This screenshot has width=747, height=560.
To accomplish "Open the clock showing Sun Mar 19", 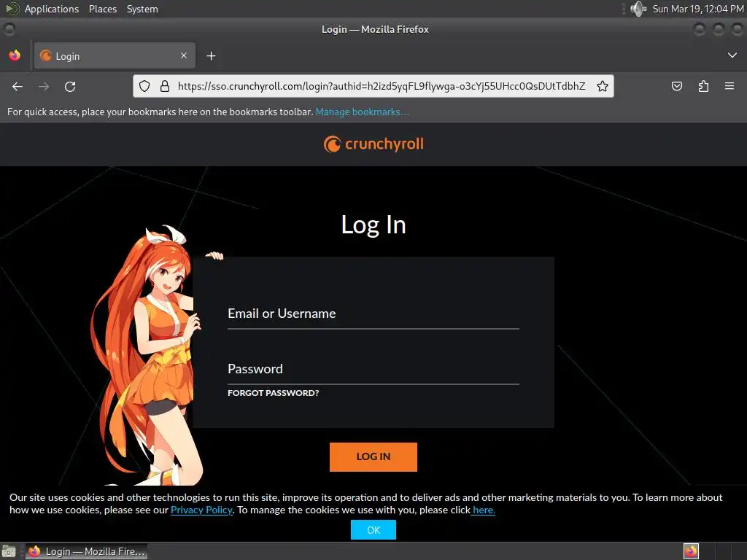I will (x=698, y=9).
